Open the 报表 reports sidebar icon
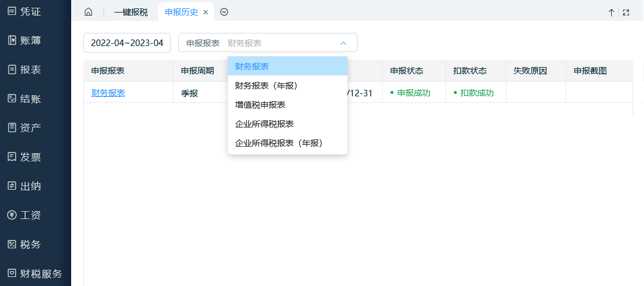644x286 pixels. (x=12, y=69)
